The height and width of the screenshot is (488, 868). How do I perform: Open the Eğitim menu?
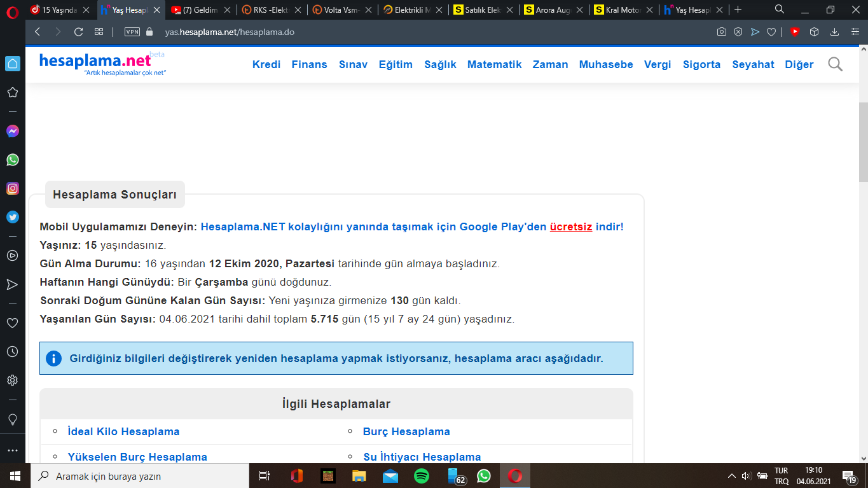[x=396, y=64]
